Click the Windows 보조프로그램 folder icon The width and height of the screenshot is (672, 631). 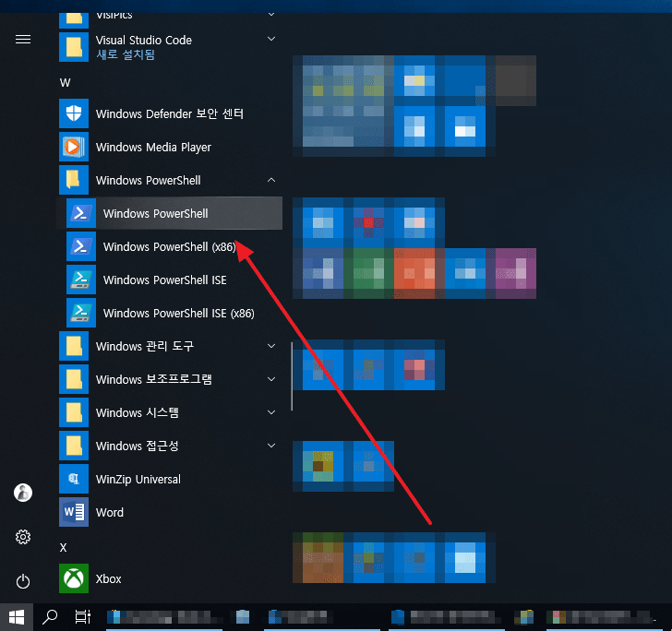pyautogui.click(x=74, y=379)
